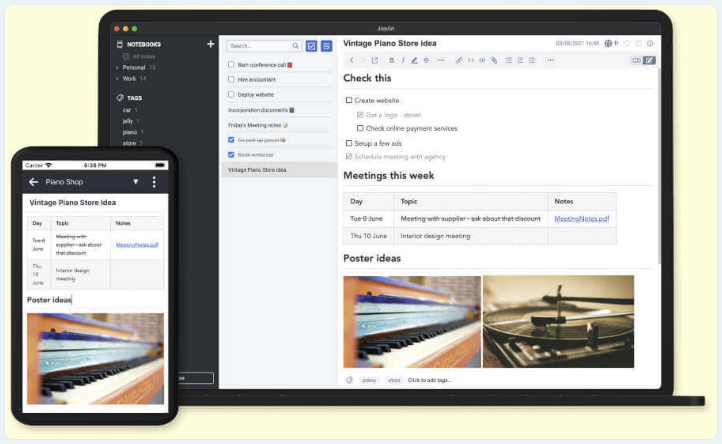Viewport: 722px width, 444px height.
Task: Open the toolbar overflow menu at the right end
Action: pos(550,60)
